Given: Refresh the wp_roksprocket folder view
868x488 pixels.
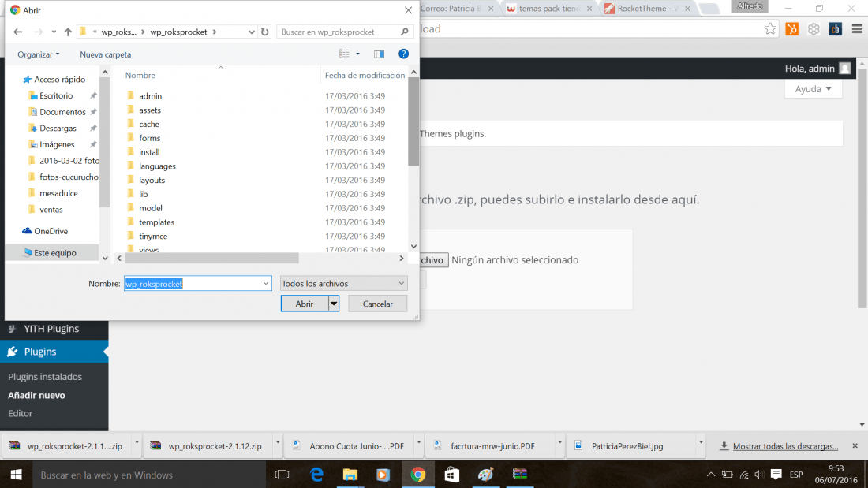Looking at the screenshot, I should click(x=264, y=32).
